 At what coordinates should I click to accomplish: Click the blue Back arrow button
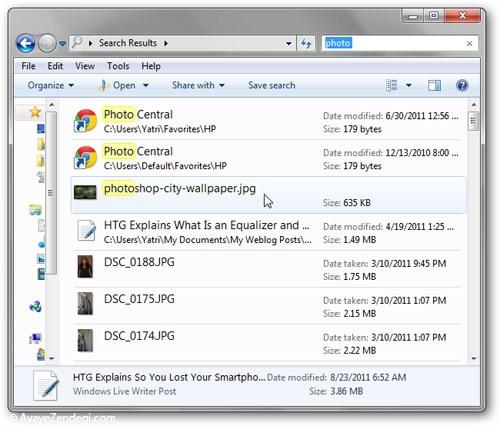(x=26, y=43)
